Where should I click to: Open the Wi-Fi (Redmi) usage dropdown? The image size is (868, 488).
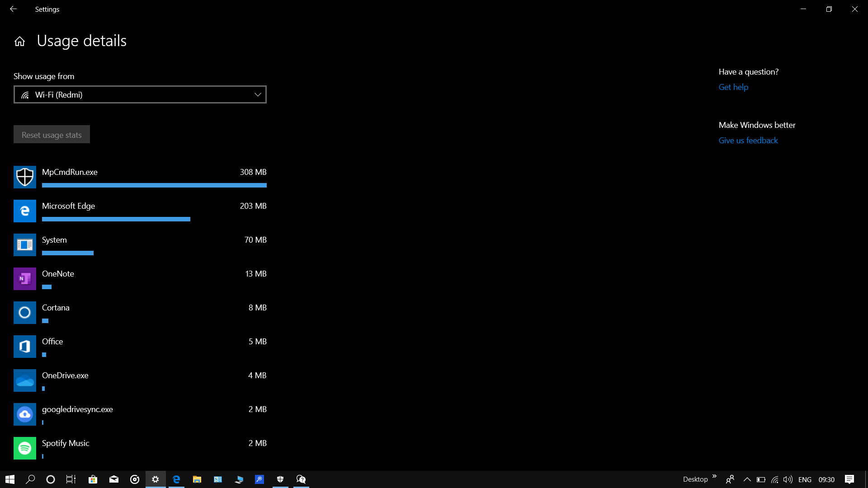tap(140, 94)
